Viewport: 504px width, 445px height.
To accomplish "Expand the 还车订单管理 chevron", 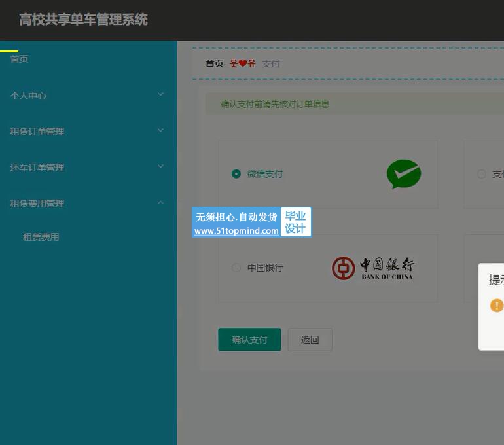I will (161, 166).
